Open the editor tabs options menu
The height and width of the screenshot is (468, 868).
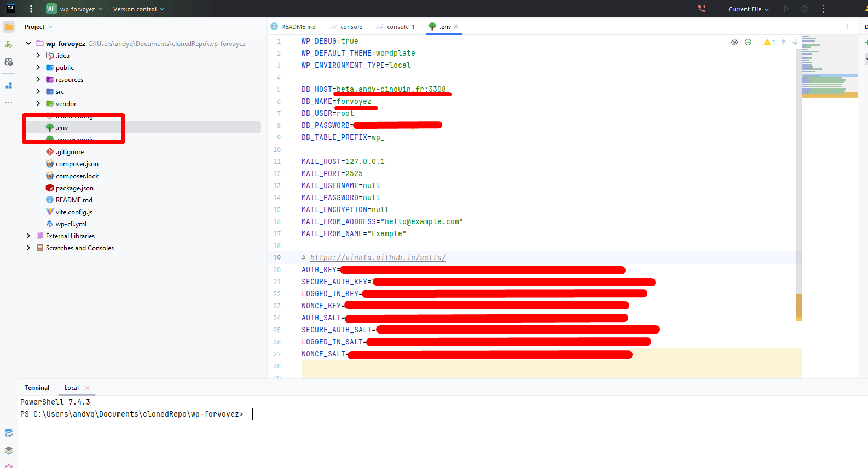click(847, 26)
